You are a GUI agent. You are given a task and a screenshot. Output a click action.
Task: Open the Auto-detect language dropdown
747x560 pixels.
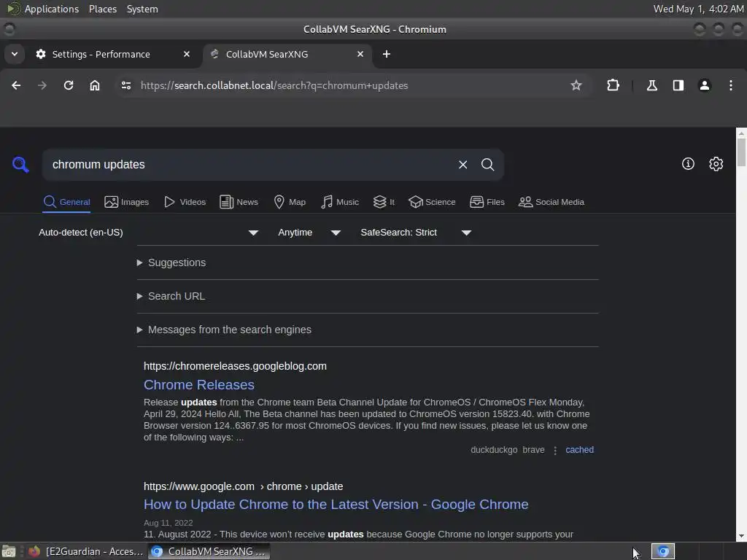149,233
